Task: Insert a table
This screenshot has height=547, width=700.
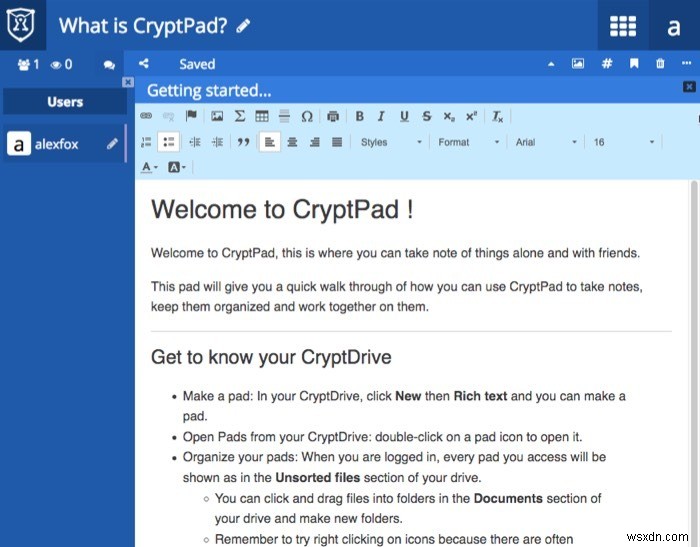Action: tap(262, 116)
